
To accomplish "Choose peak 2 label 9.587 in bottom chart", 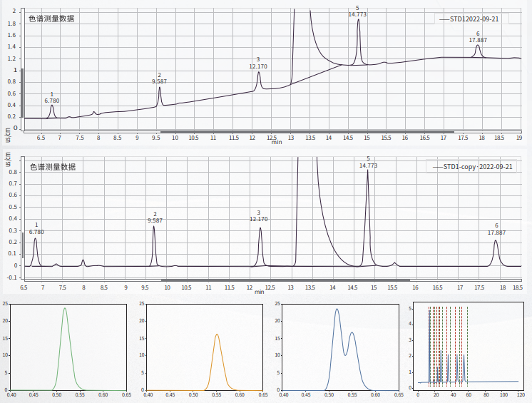I will pos(155,220).
